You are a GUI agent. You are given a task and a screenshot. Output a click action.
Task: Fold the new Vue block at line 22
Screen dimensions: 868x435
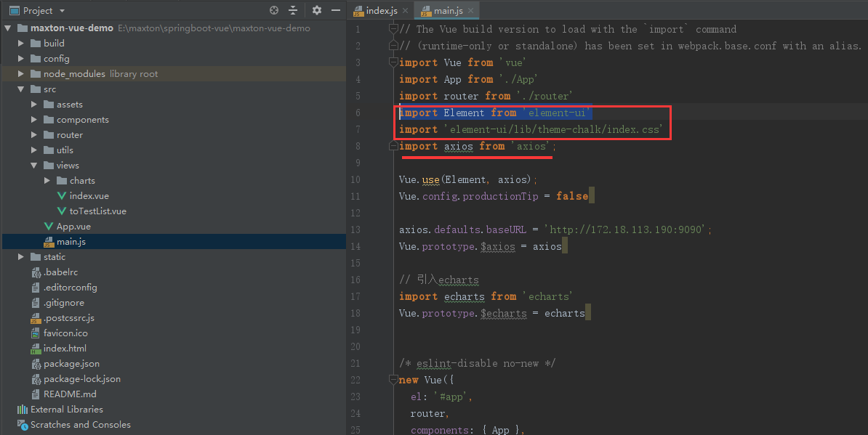tap(393, 380)
